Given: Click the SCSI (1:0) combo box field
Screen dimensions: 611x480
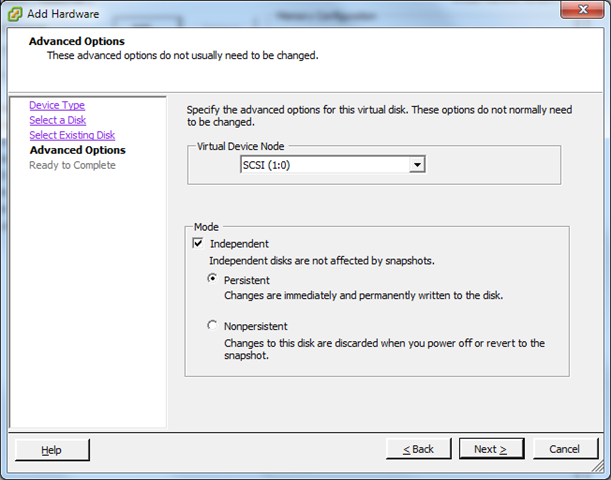Looking at the screenshot, I should pyautogui.click(x=323, y=165).
